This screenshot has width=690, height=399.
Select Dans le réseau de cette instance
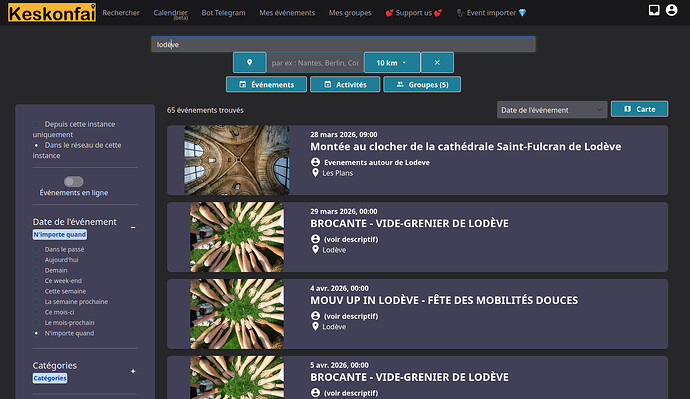(37, 145)
